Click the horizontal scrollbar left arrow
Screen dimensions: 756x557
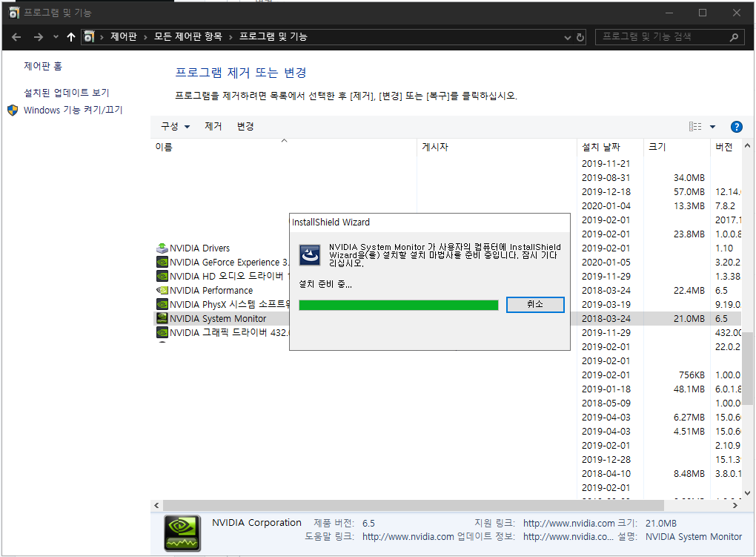point(156,505)
